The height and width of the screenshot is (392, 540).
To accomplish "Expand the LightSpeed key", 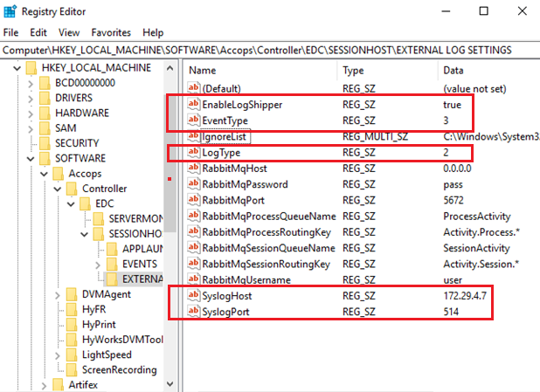I will [58, 355].
